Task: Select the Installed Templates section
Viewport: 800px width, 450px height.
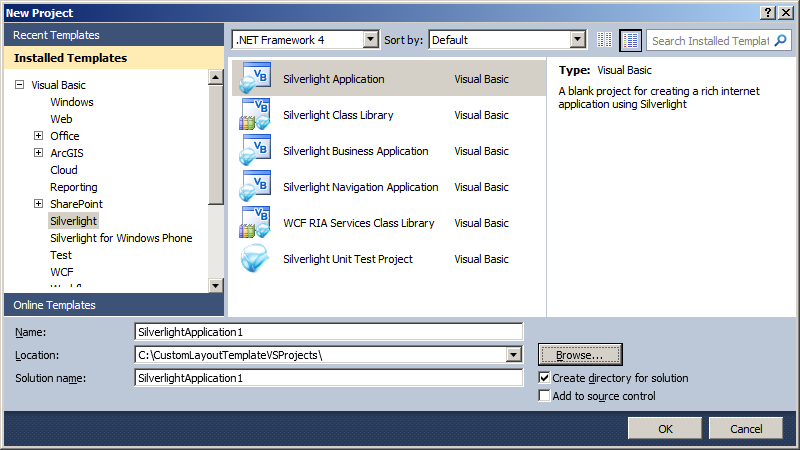Action: (114, 58)
